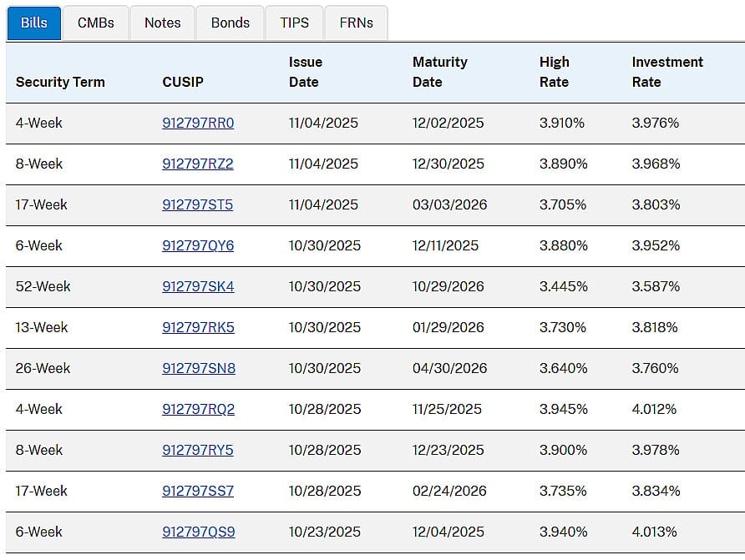This screenshot has height=560, width=745.
Task: Switch to the Notes tab
Action: pyautogui.click(x=162, y=23)
